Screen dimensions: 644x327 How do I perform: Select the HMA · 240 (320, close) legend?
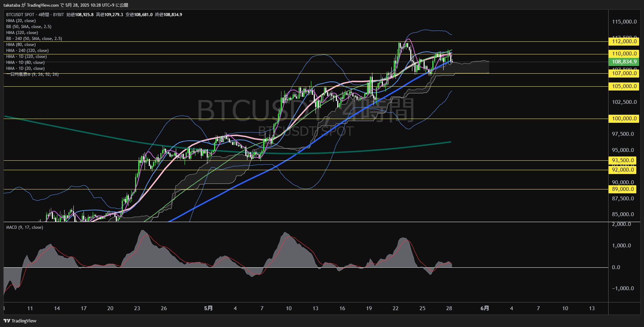click(x=27, y=51)
